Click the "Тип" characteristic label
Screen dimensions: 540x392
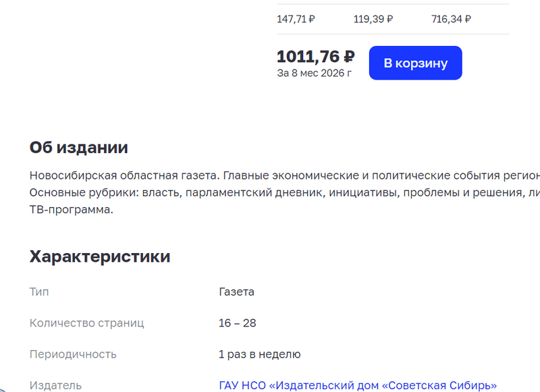click(39, 292)
